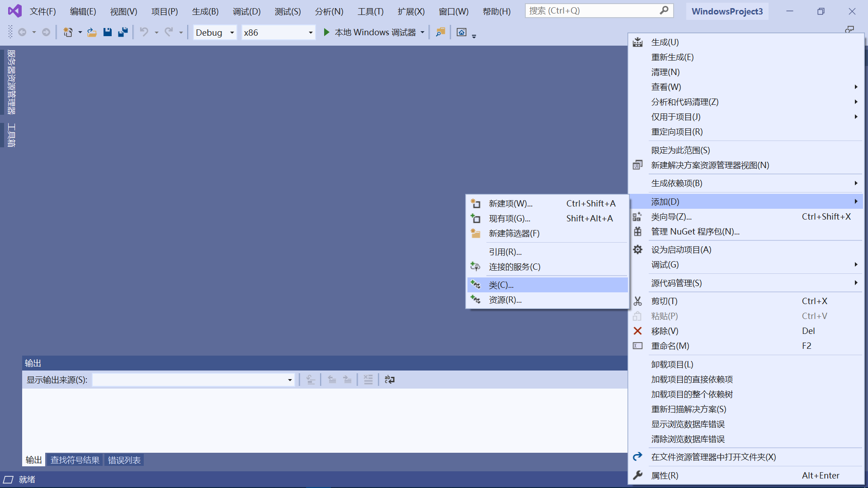The height and width of the screenshot is (488, 868).
Task: Click the go to previous message icon
Action: 332,380
